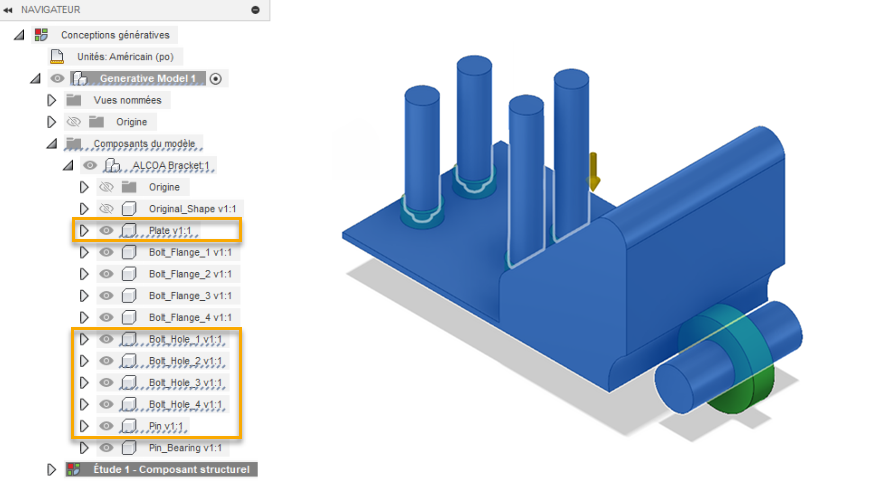Collapse the Composants du modèle folder
The image size is (892, 482).
point(52,144)
